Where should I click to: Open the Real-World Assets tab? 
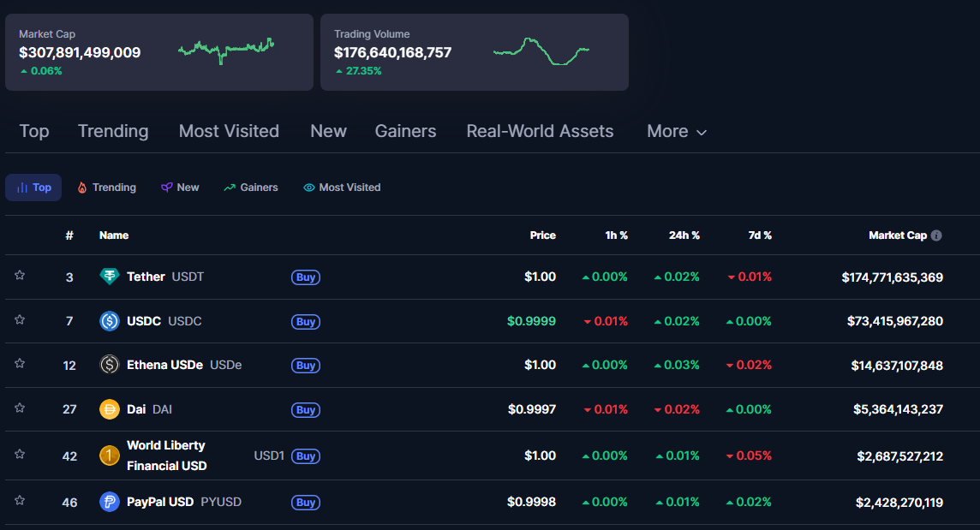pos(540,131)
